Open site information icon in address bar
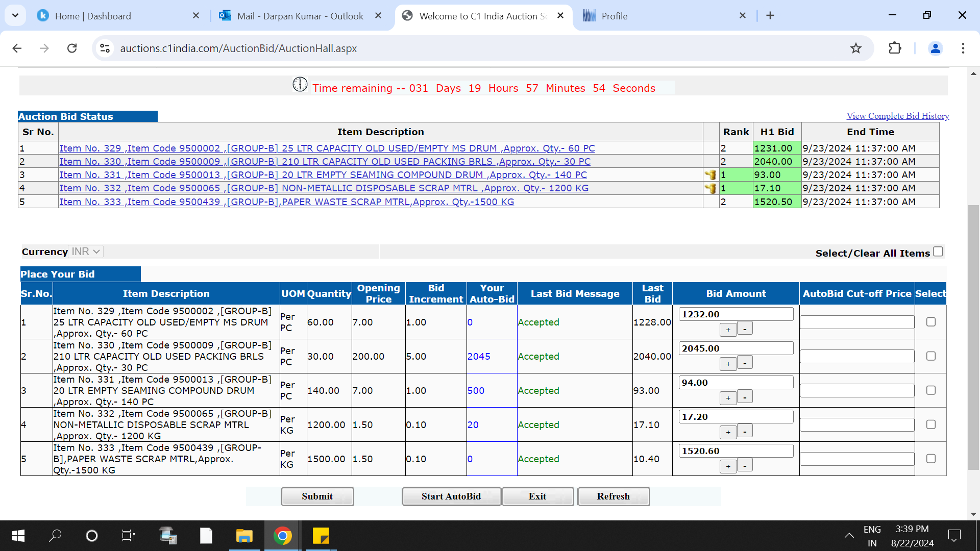Viewport: 980px width, 551px height. pyautogui.click(x=105, y=48)
